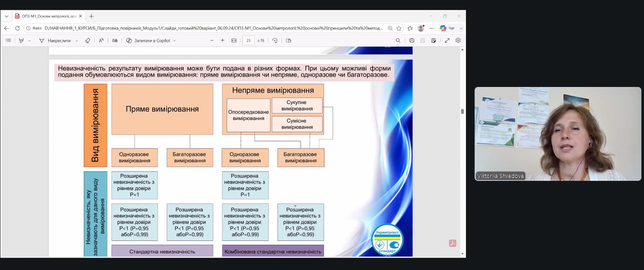
Task: Open the Copilot Чат button
Action: tap(447, 28)
